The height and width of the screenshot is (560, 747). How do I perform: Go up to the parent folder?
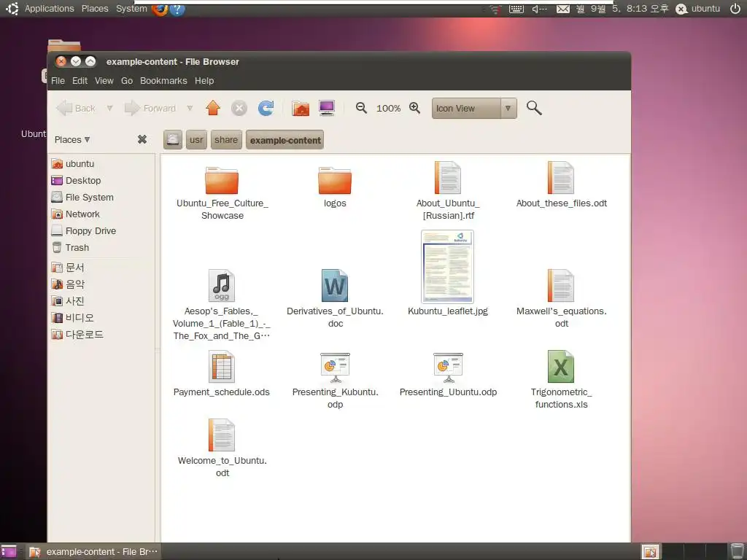(213, 108)
